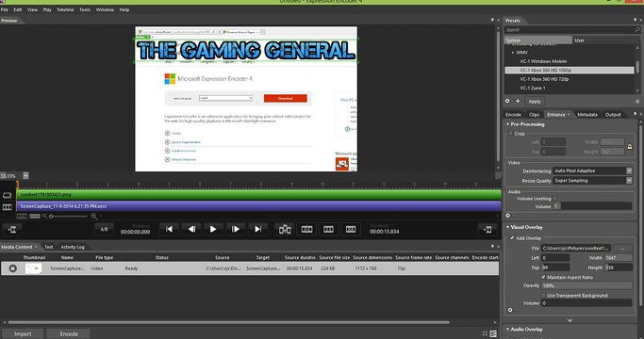This screenshot has height=339, width=644.
Task: Uncheck the Add Overlay checkbox
Action: tap(512, 238)
